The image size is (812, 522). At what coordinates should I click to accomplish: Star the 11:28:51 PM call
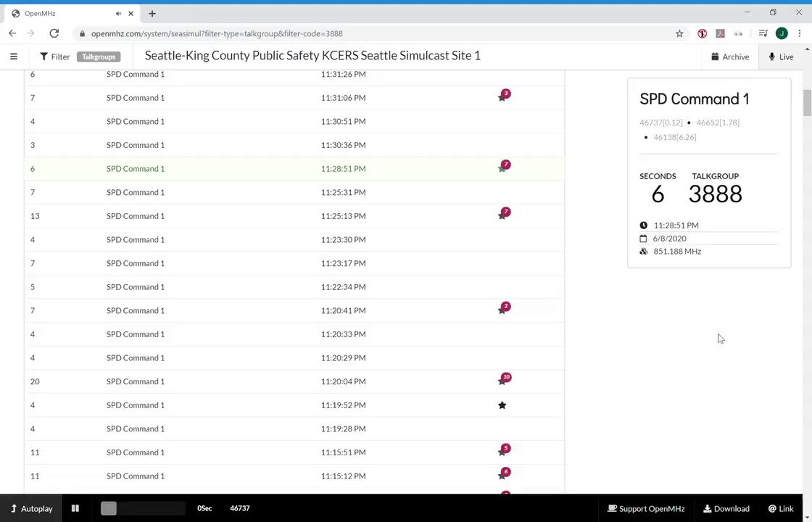tap(502, 168)
